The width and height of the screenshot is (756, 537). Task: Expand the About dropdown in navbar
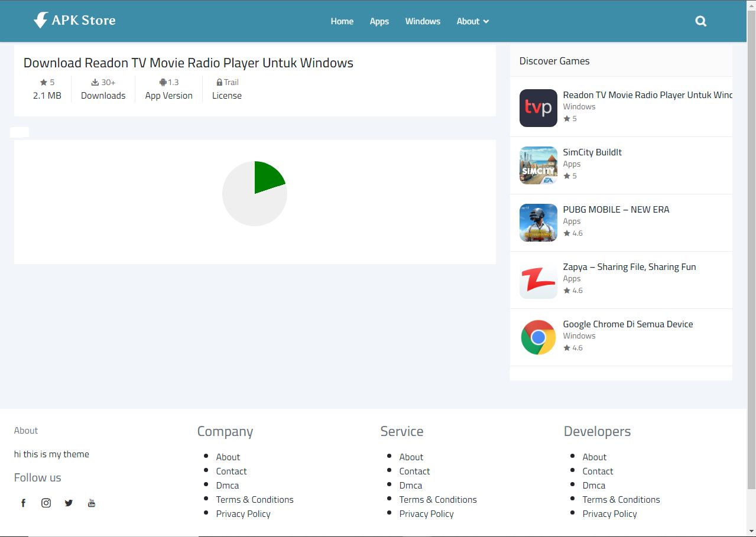[472, 21]
